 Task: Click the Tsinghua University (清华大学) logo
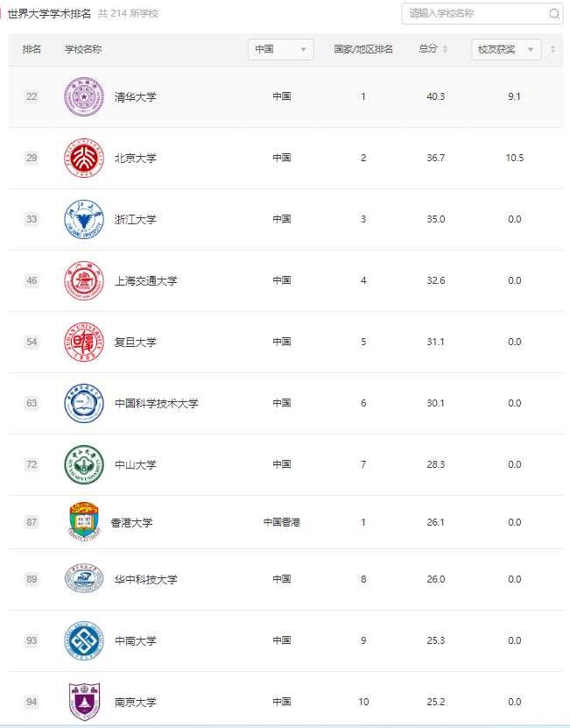pos(83,96)
